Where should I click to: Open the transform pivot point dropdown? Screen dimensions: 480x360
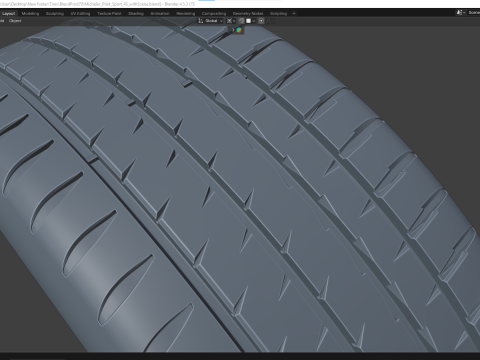click(231, 21)
